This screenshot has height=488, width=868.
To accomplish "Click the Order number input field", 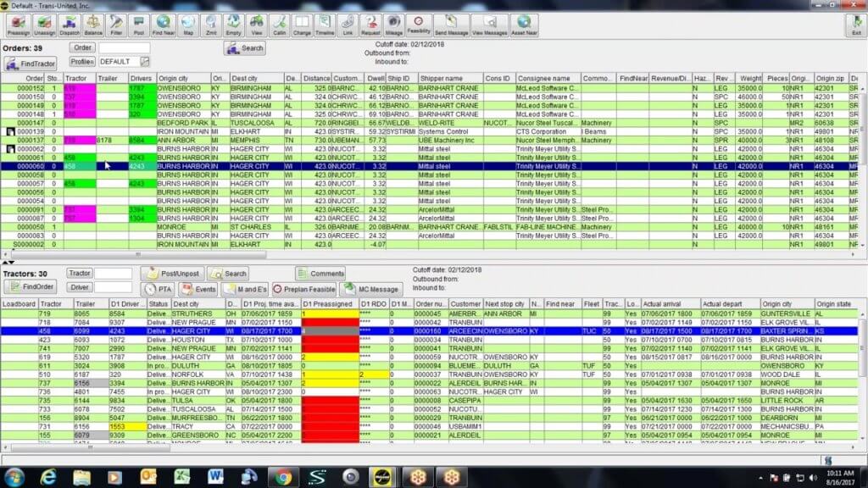I will [125, 48].
